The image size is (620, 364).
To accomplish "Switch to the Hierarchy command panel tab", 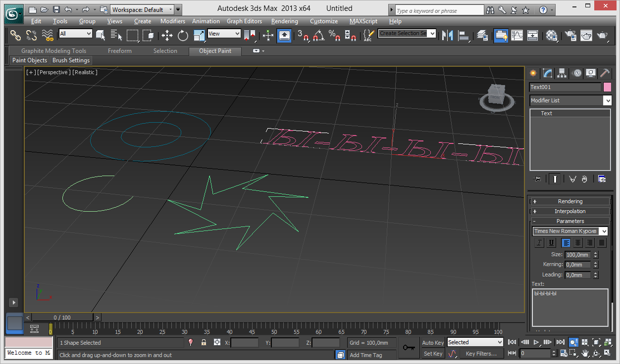I will point(562,73).
